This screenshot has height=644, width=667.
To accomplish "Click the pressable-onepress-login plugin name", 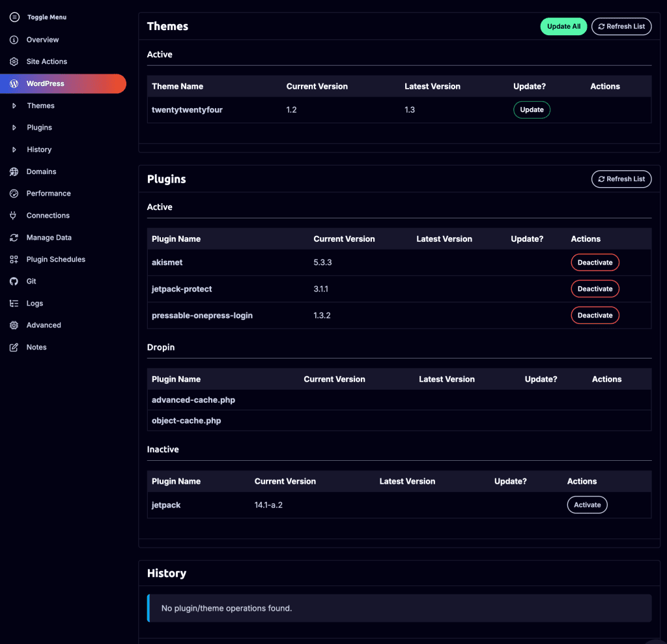I will (x=202, y=315).
